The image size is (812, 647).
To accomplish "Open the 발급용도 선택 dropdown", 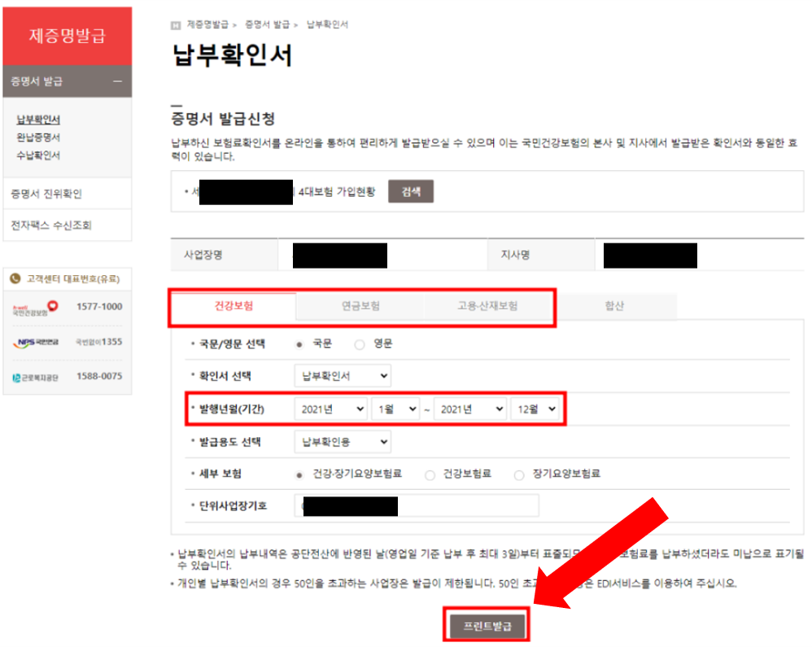I will tap(342, 442).
